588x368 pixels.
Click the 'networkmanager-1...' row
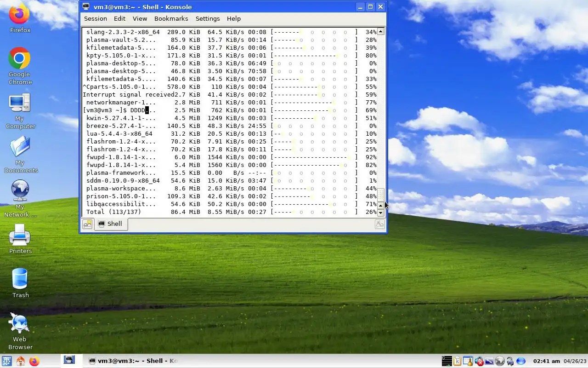(x=230, y=103)
